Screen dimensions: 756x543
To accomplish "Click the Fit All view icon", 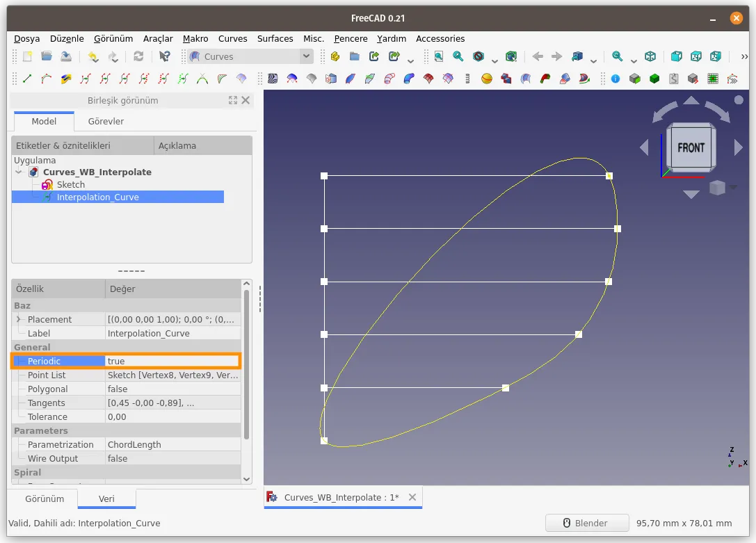I will [x=439, y=56].
